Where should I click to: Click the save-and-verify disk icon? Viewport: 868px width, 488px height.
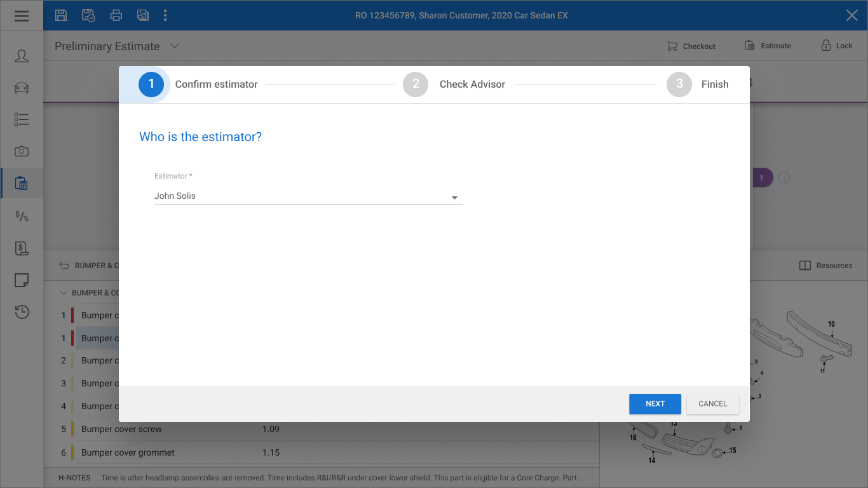(x=88, y=15)
